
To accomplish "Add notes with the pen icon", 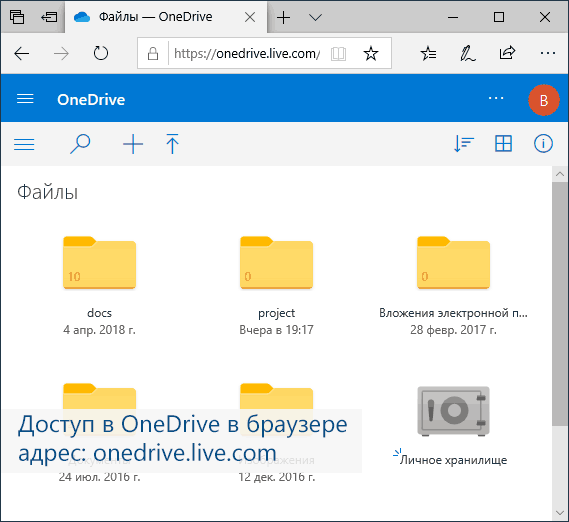I will click(x=467, y=53).
